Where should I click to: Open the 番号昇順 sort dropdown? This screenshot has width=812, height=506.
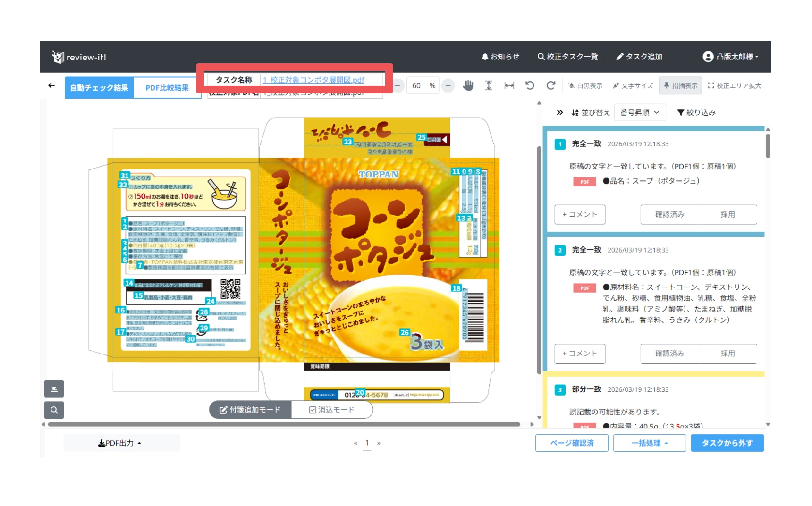[639, 112]
